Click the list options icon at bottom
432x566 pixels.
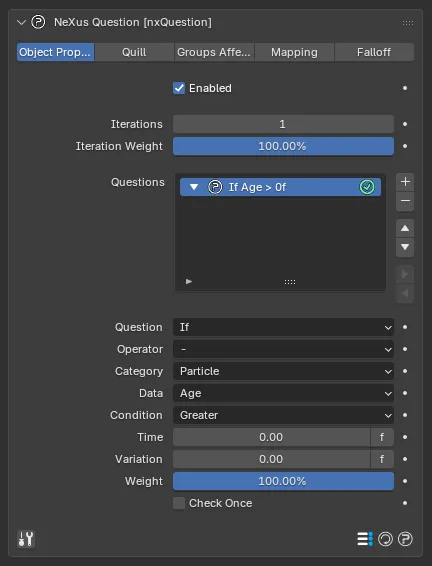tap(365, 539)
